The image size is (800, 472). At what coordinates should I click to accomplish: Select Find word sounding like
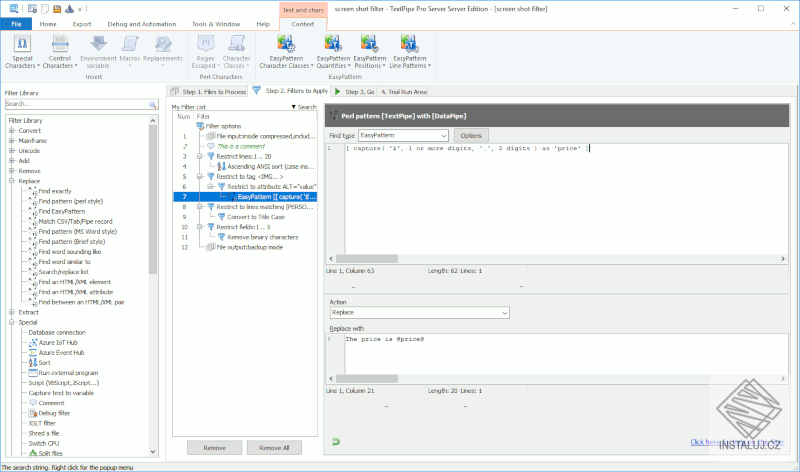(64, 252)
